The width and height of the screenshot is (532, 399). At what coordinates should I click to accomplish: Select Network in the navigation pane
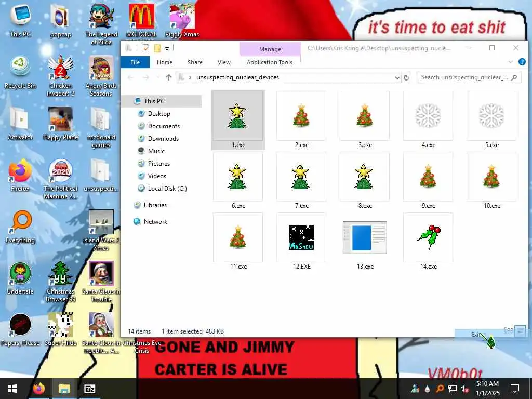coord(155,222)
